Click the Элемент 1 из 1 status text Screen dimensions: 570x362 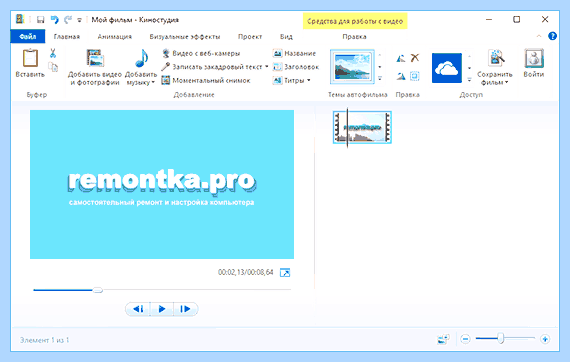coord(44,340)
